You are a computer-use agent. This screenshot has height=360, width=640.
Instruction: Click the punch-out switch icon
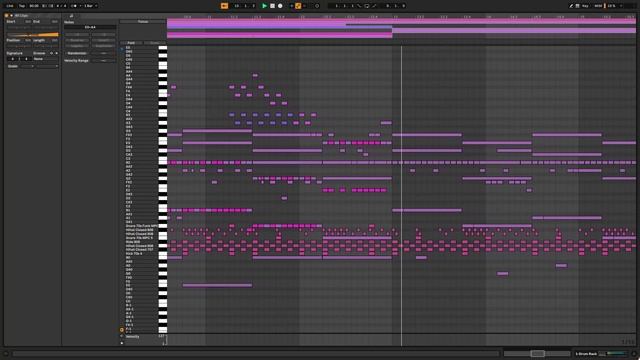[374, 6]
